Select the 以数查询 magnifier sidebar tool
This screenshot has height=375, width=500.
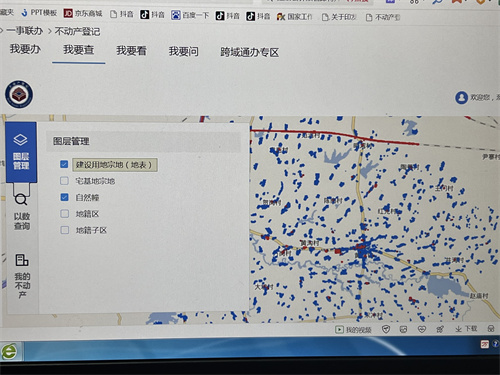coord(21,212)
